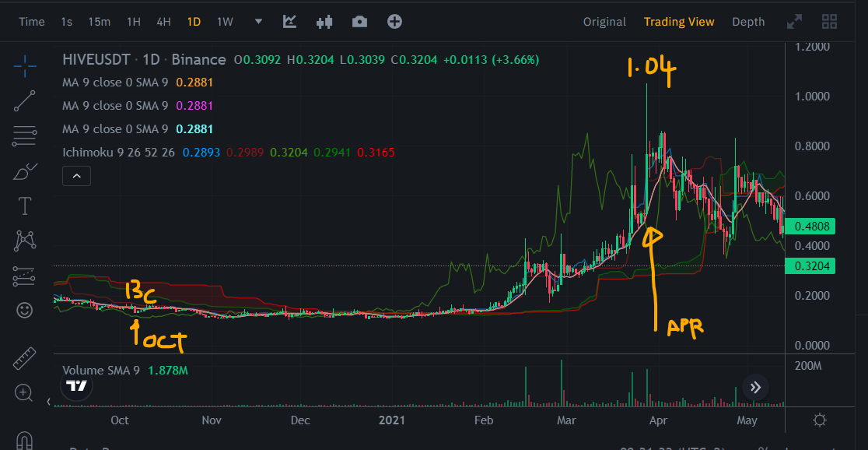Click the Feb date on time axis
This screenshot has height=450, width=868.
483,420
